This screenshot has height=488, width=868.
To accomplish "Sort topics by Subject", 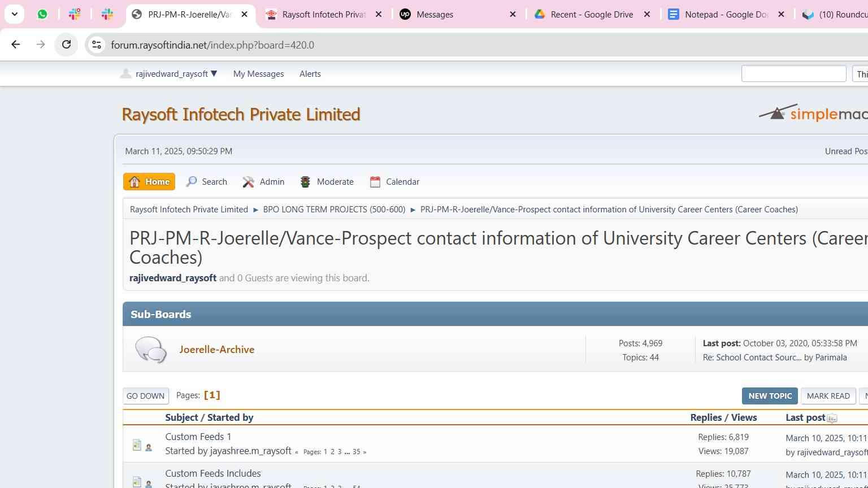I will pyautogui.click(x=181, y=417).
